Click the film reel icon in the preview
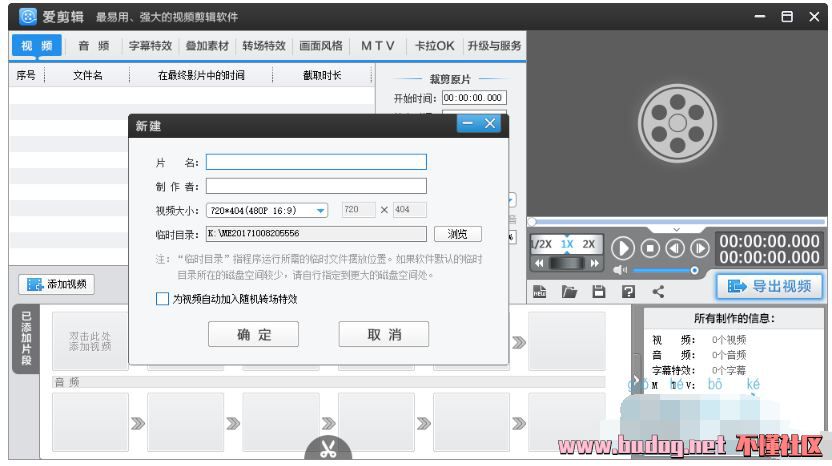The height and width of the screenshot is (466, 832). [677, 123]
